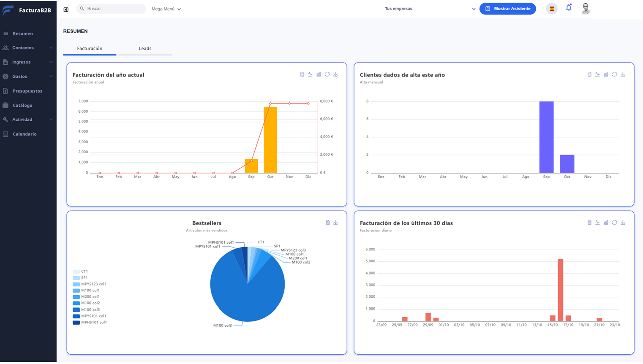Expand the Mega Menú dropdown
Viewport: 643px width, 364px height.
pos(166,9)
